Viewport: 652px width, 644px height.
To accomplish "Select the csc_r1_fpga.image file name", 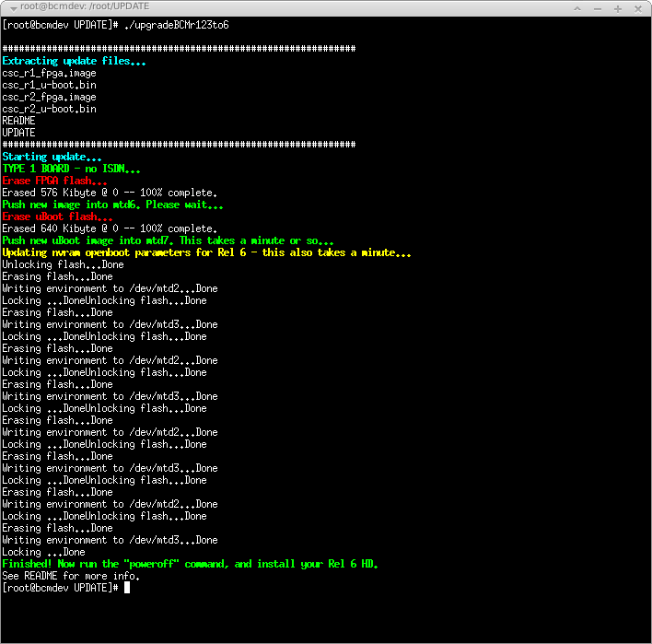I will pos(49,73).
